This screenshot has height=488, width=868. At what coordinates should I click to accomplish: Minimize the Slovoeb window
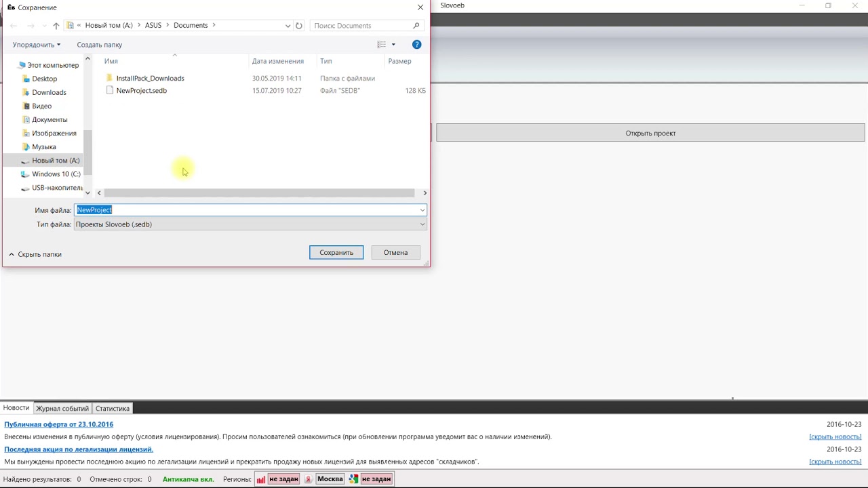pos(802,5)
